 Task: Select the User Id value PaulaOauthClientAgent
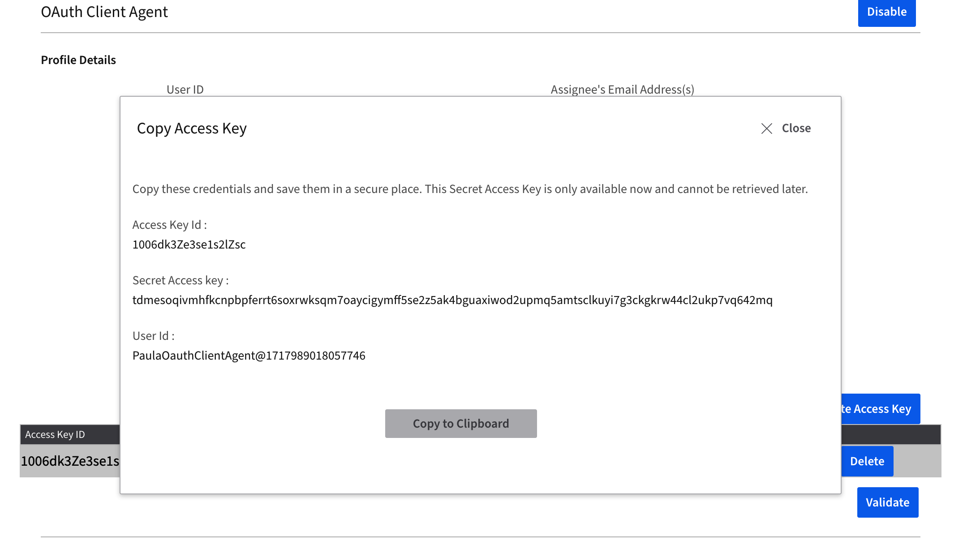pos(249,355)
